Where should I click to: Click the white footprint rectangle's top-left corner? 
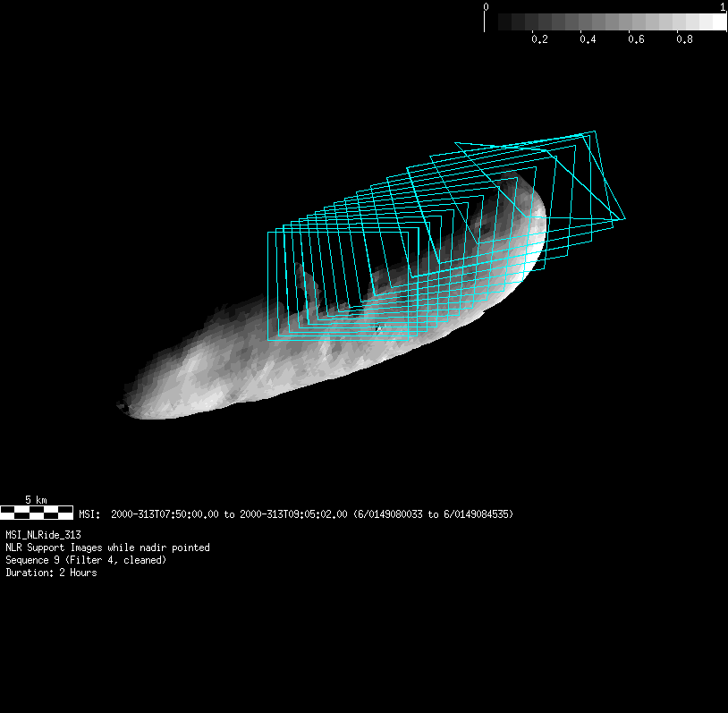coord(268,233)
